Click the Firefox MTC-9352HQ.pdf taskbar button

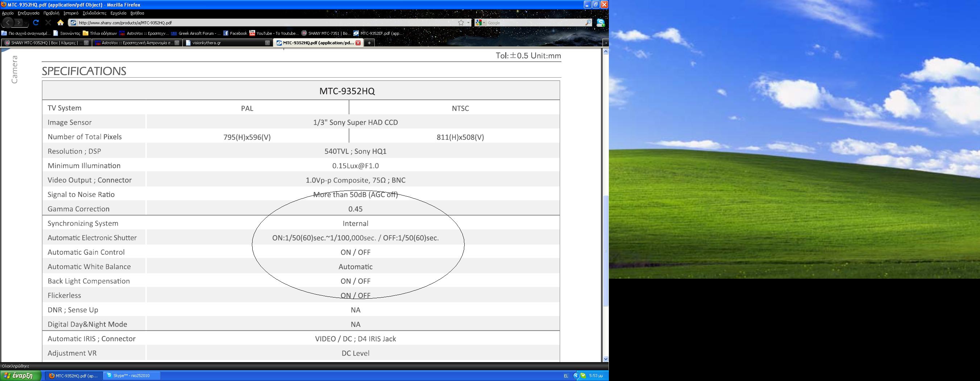[74, 376]
